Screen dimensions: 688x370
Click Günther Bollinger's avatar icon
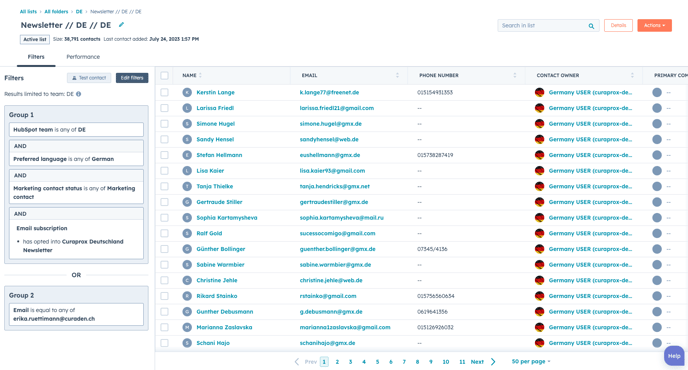[x=187, y=249]
